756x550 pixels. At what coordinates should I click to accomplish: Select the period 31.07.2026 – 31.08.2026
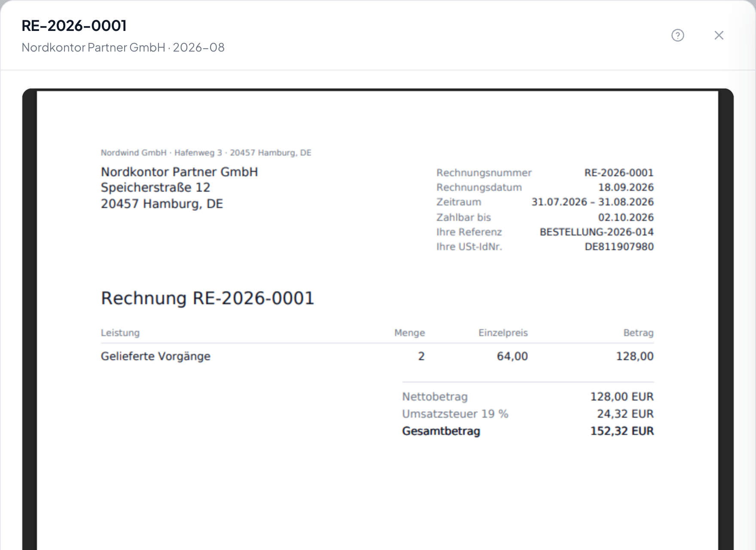pos(592,202)
